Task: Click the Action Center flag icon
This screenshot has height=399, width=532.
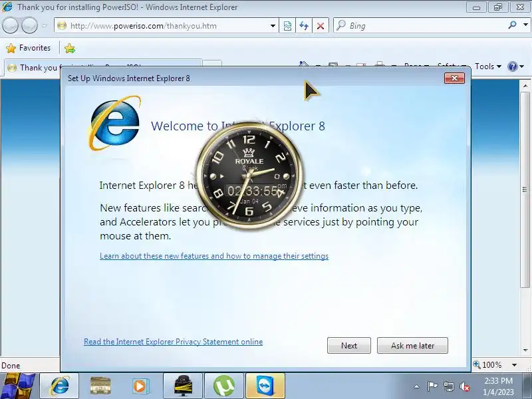Action: 432,386
